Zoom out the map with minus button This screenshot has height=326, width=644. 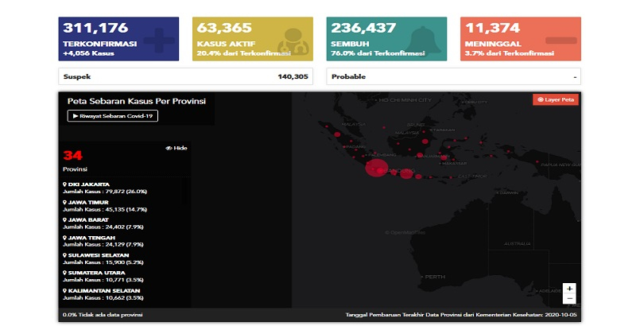pos(569,299)
